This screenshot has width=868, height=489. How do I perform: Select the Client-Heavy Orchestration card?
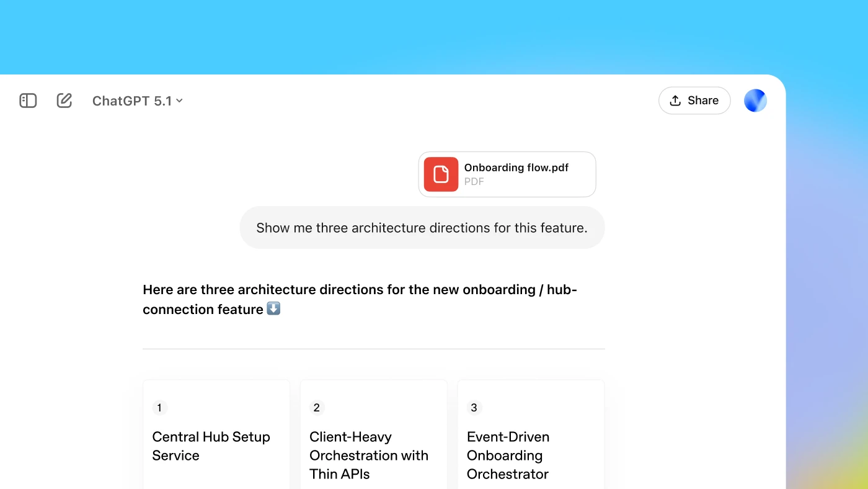pos(373,441)
